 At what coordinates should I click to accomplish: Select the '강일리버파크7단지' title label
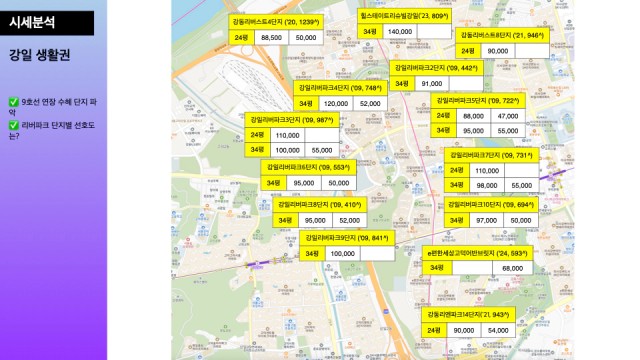[491, 156]
